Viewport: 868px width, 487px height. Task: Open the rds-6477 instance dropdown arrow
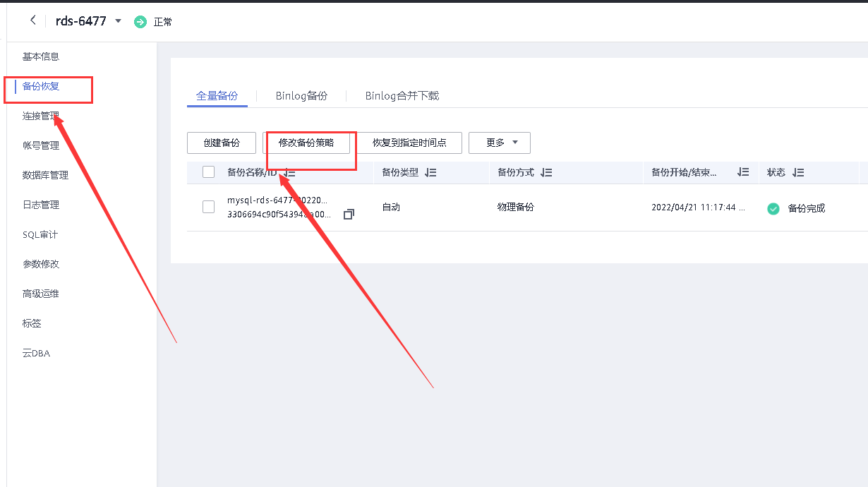click(x=118, y=21)
